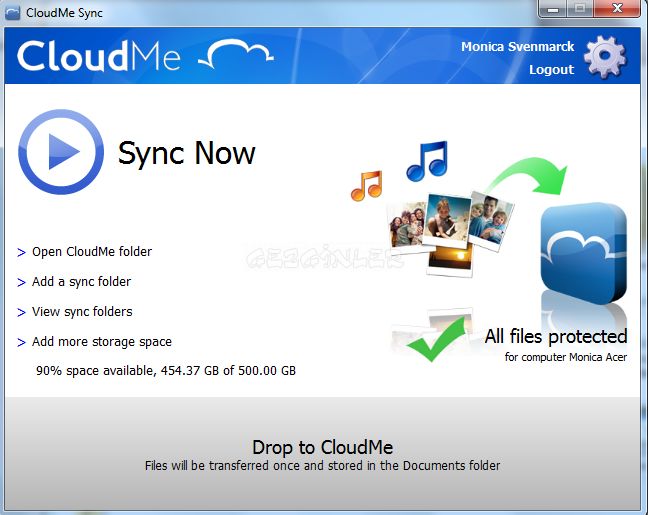This screenshot has height=515, width=648.
Task: Open settings via the gear icon
Action: click(605, 57)
